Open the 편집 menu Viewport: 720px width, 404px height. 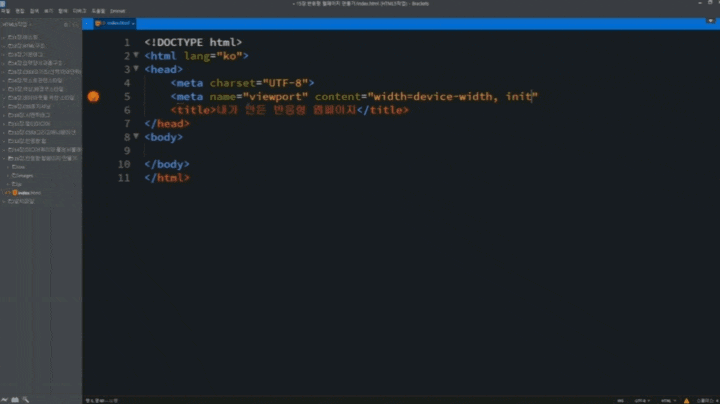(20, 11)
